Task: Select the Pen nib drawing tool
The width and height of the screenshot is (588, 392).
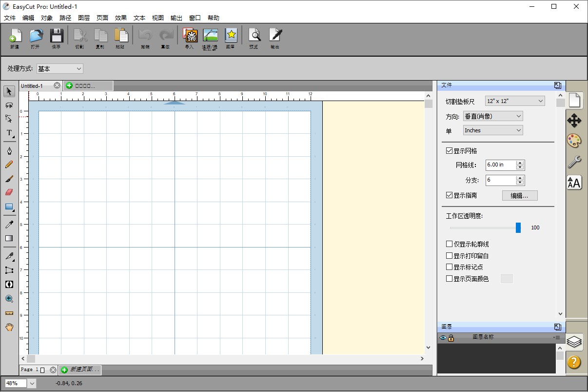Action: coord(9,150)
